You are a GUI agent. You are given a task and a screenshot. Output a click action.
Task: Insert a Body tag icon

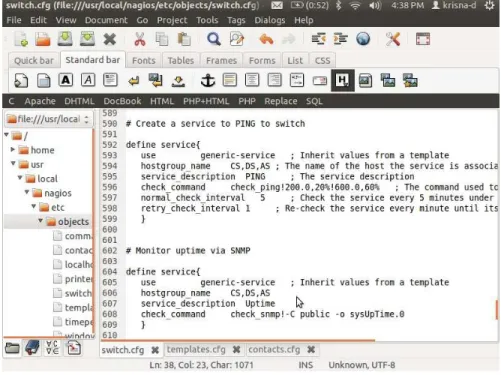click(43, 80)
